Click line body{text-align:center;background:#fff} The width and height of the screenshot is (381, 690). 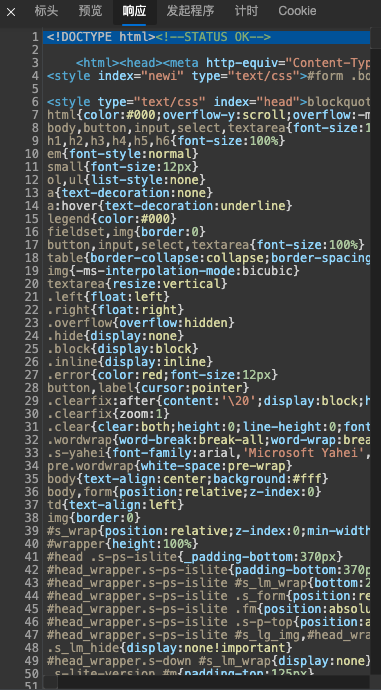[188, 479]
